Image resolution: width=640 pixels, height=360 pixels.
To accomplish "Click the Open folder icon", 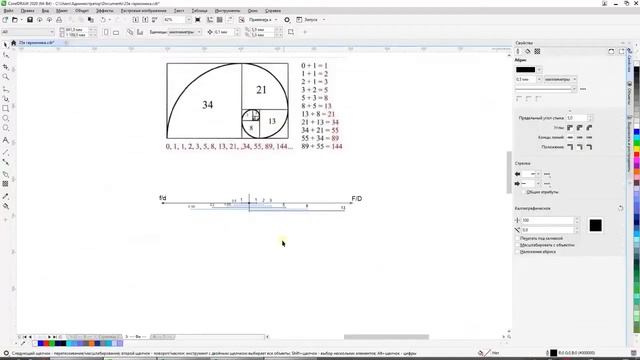I will point(15,20).
